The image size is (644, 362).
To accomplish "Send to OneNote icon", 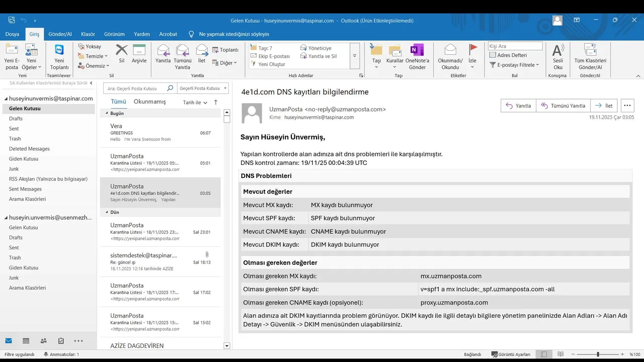I will 417,57.
